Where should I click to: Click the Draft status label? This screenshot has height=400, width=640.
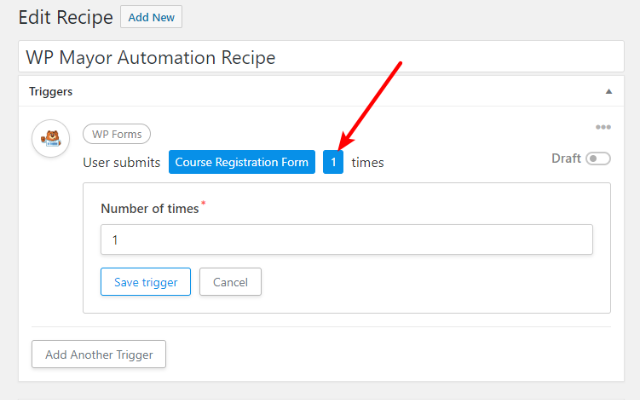tap(566, 158)
